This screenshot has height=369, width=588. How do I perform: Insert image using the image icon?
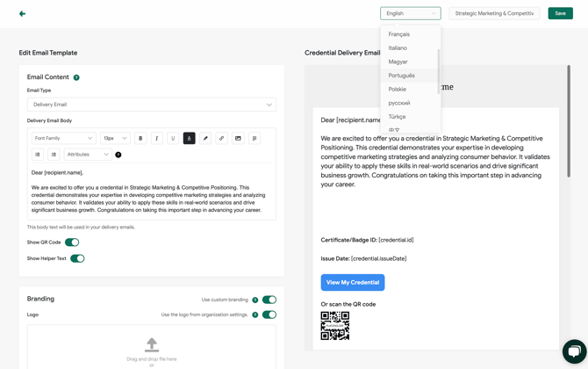[x=238, y=138]
